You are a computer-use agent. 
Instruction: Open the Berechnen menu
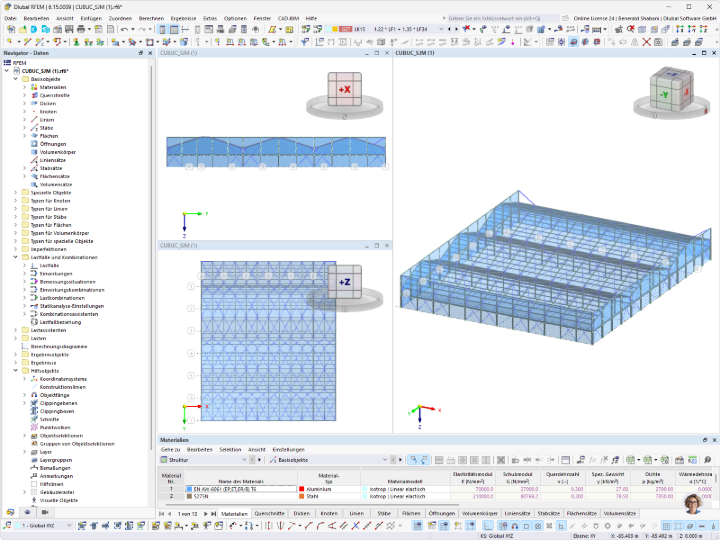click(x=151, y=18)
